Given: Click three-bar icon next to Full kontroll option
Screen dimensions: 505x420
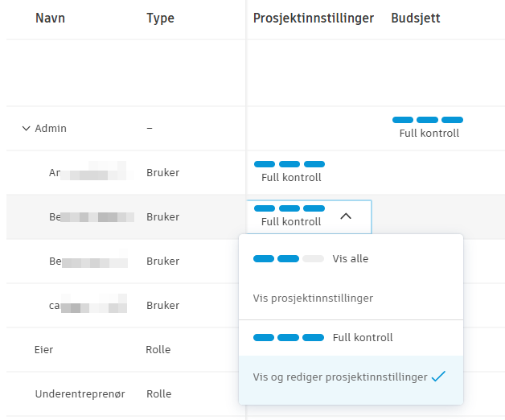Looking at the screenshot, I should (288, 337).
